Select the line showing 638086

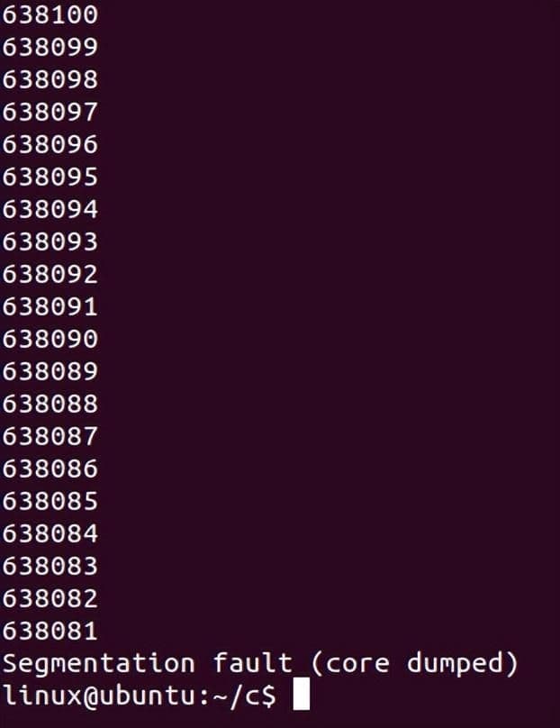[x=50, y=469]
